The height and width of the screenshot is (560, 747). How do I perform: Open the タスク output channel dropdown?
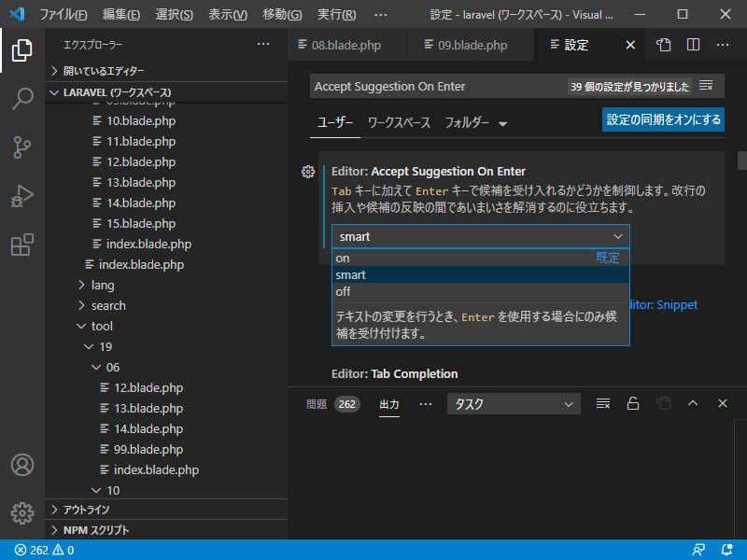point(514,404)
